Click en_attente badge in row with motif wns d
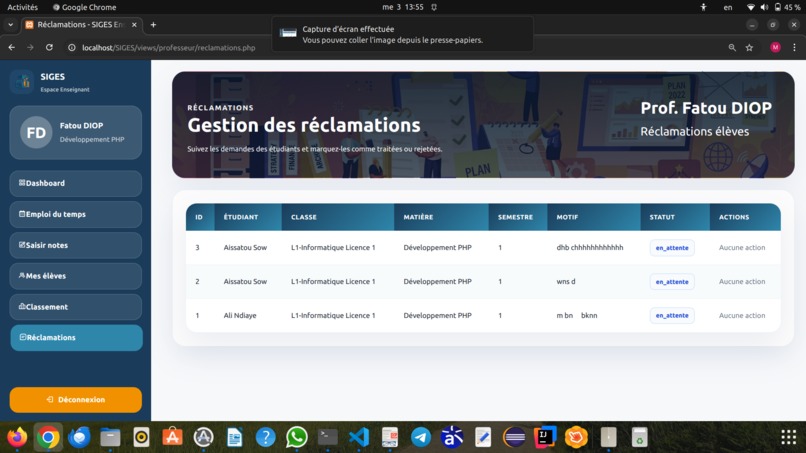The width and height of the screenshot is (806, 453). pos(672,281)
